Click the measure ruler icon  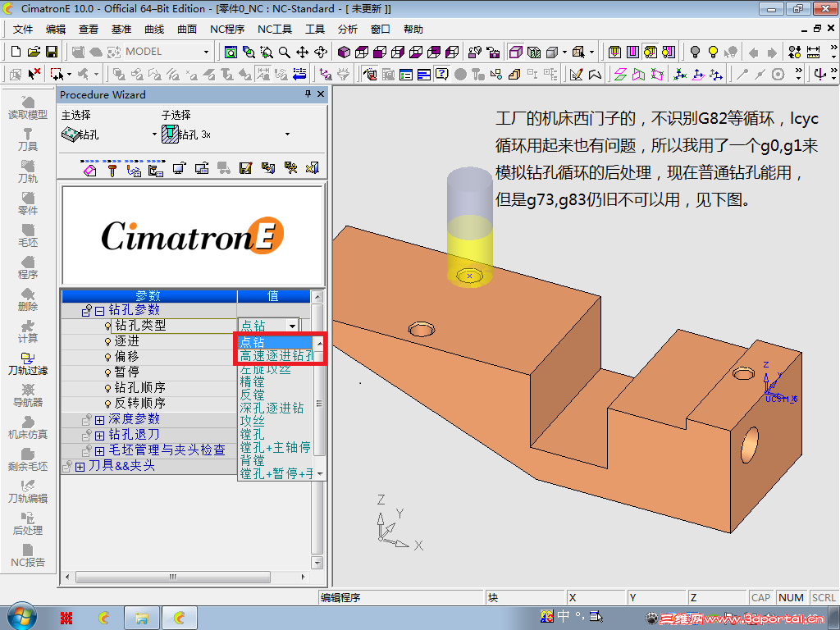pyautogui.click(x=813, y=52)
